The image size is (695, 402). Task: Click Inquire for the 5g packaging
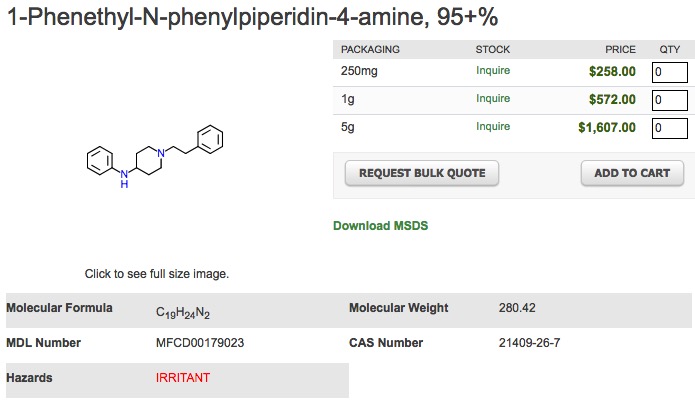click(493, 127)
